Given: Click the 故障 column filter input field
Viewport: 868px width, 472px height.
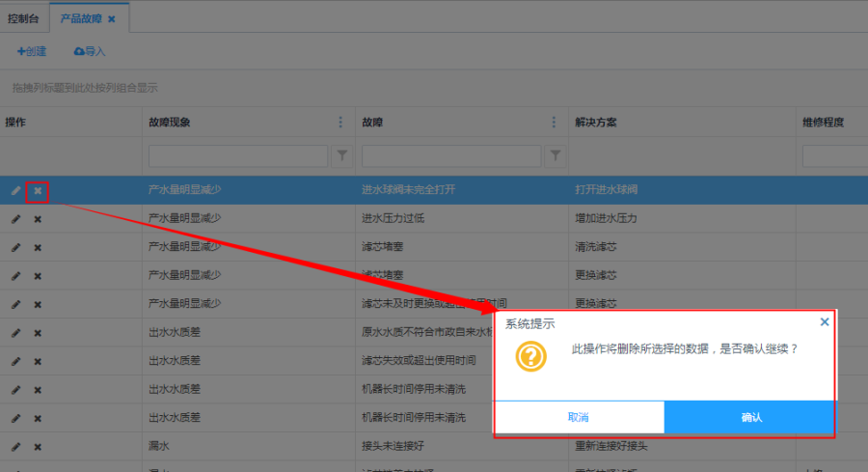Looking at the screenshot, I should click(x=451, y=155).
